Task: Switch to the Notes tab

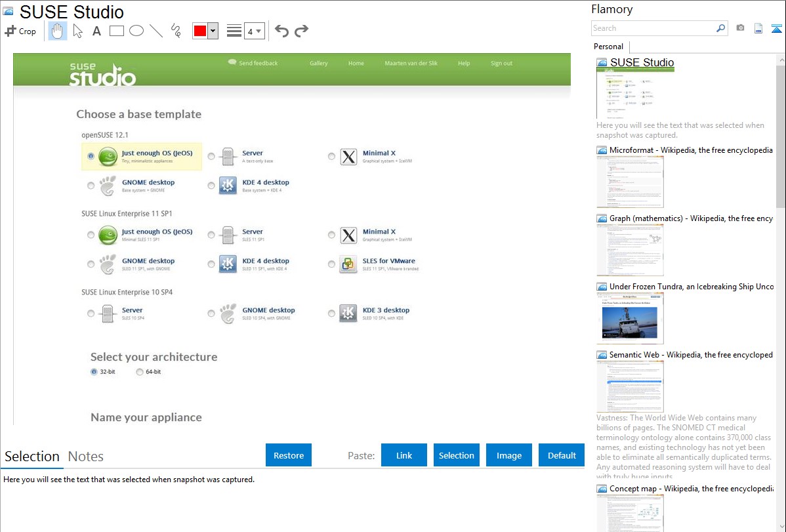Action: click(x=86, y=457)
